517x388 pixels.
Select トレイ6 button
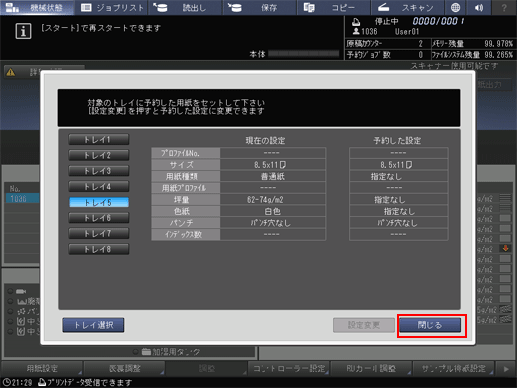(99, 218)
